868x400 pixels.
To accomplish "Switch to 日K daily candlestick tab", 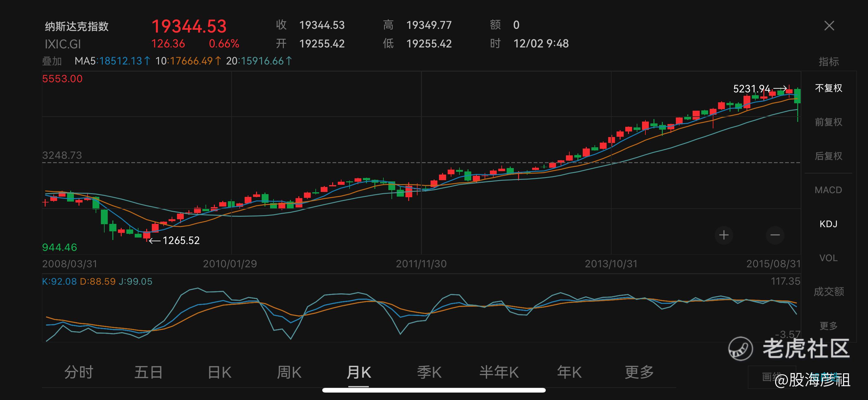I will (219, 372).
